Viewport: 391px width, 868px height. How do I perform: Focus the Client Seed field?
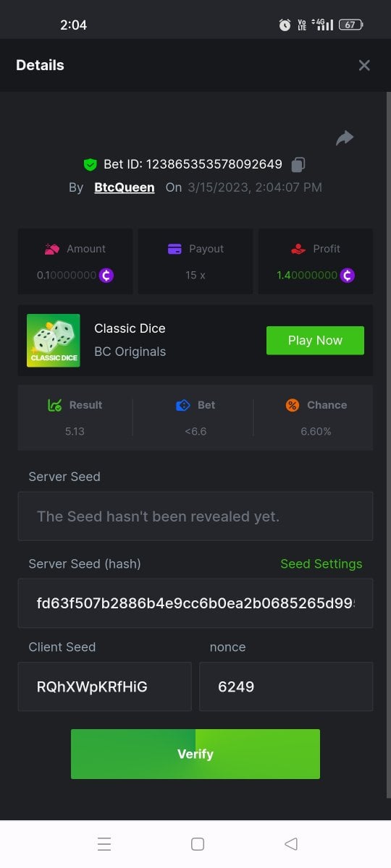[105, 686]
